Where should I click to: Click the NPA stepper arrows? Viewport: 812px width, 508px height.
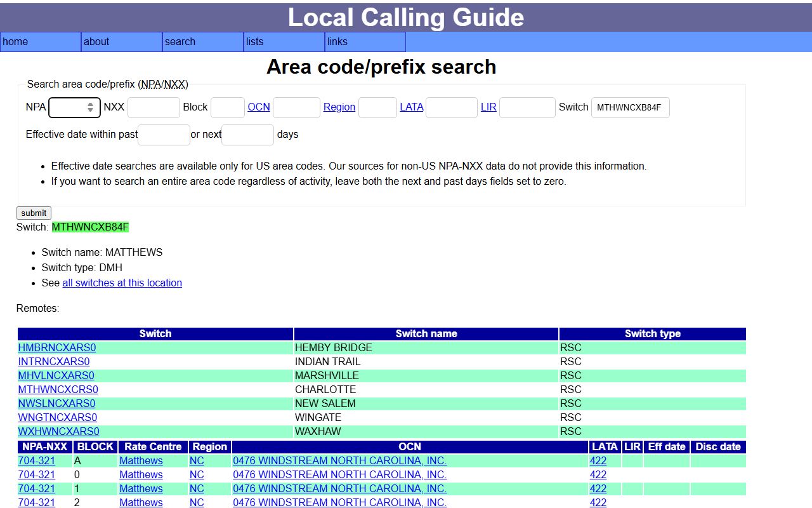click(x=91, y=107)
